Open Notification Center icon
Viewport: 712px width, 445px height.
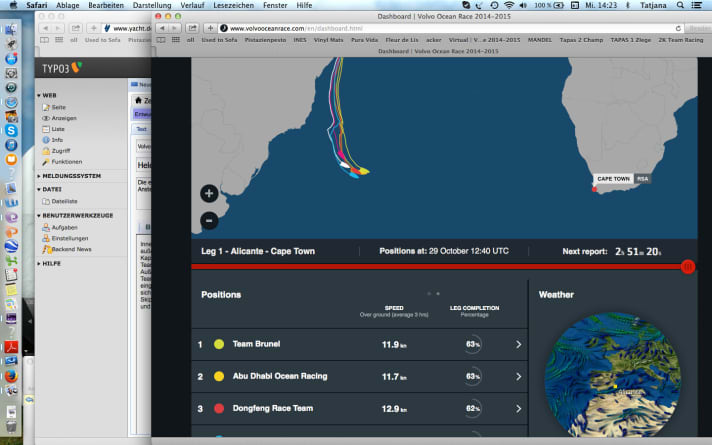point(696,5)
